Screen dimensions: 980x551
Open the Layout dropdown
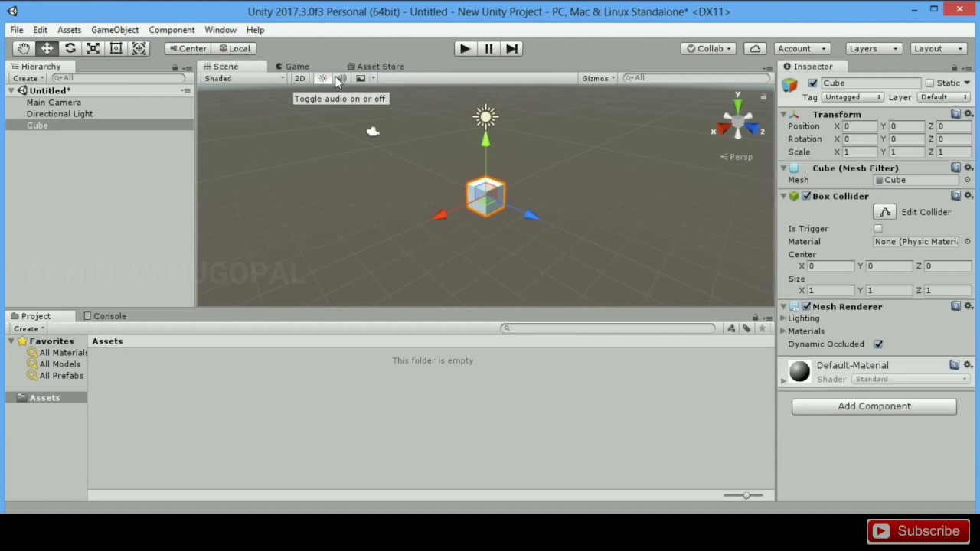click(939, 48)
